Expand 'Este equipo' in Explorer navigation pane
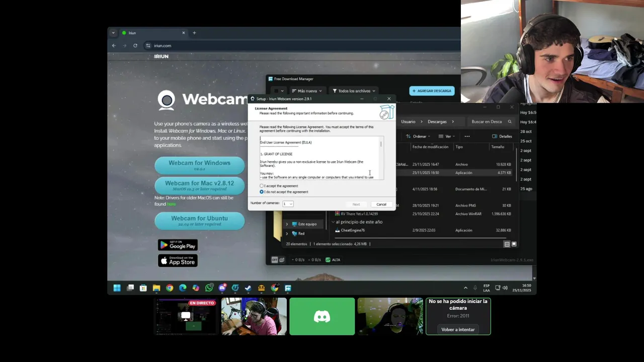Viewport: 644px width, 362px height. point(287,224)
